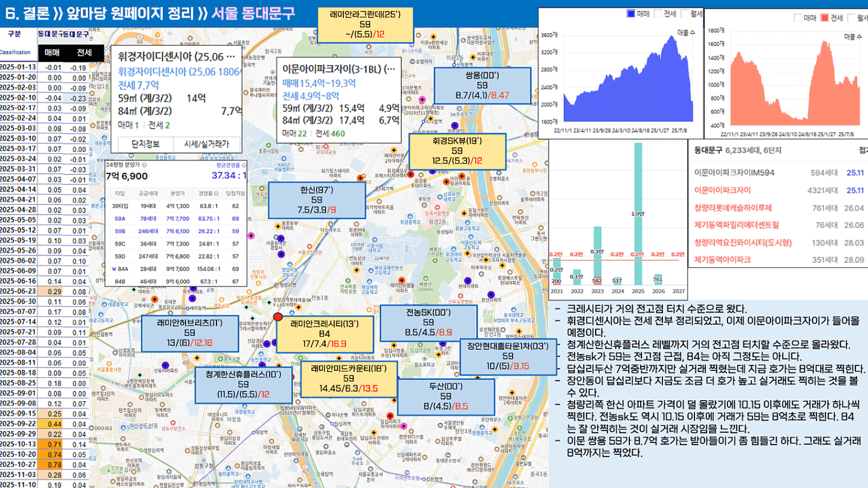Select the 쌍용(00') label box
868x488 pixels.
(x=482, y=85)
